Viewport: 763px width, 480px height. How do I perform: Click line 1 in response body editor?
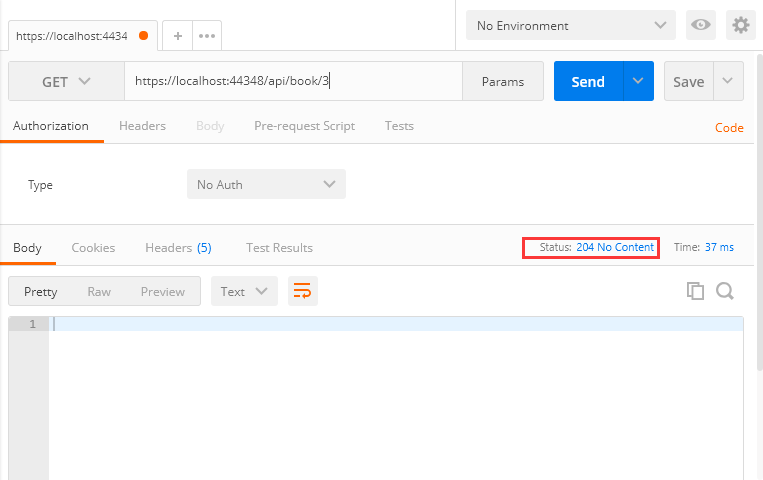coord(396,324)
